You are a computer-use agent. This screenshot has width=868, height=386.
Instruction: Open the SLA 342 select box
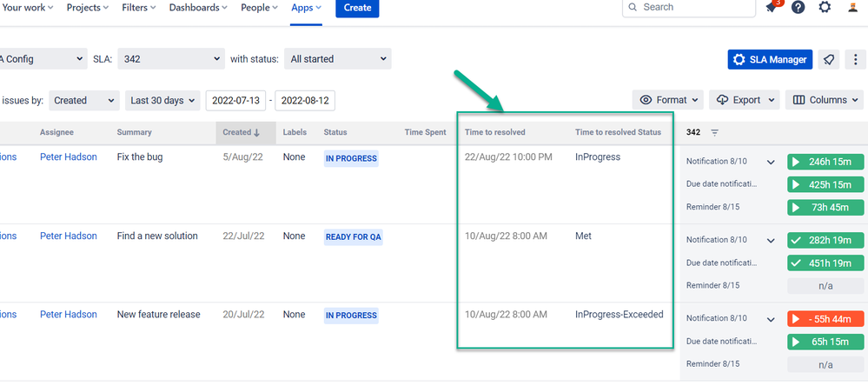[x=170, y=59]
